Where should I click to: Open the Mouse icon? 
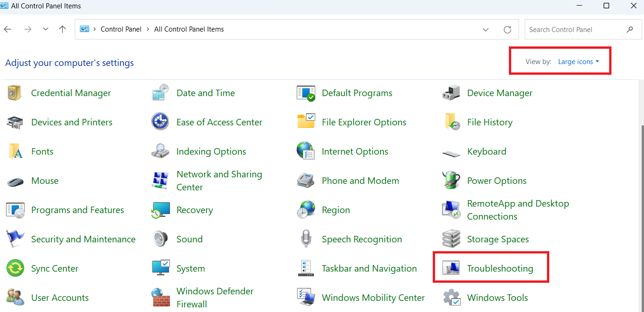tap(15, 181)
